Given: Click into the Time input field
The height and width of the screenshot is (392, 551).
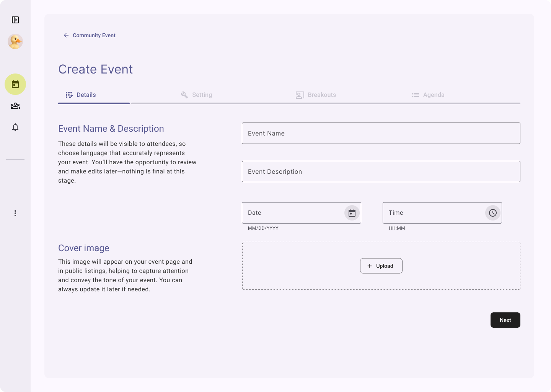Looking at the screenshot, I should tap(432, 213).
